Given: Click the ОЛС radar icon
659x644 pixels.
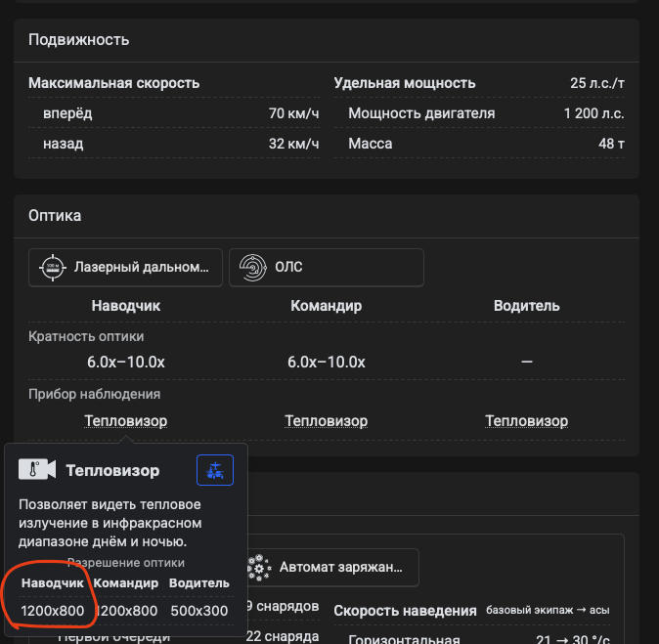Looking at the screenshot, I should pos(252,267).
